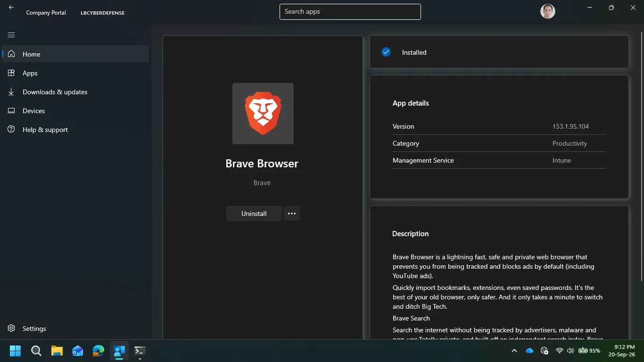This screenshot has width=644, height=362.
Task: Click the Brave publisher name
Action: pyautogui.click(x=262, y=183)
